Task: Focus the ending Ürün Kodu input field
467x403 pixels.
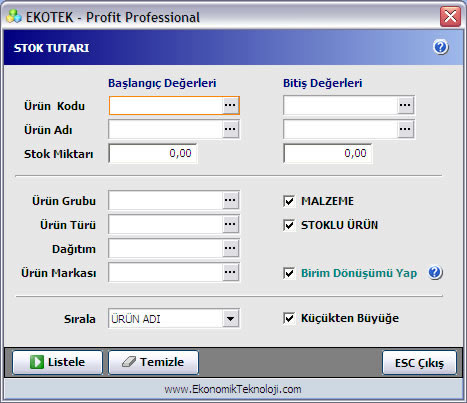Action: [x=341, y=105]
